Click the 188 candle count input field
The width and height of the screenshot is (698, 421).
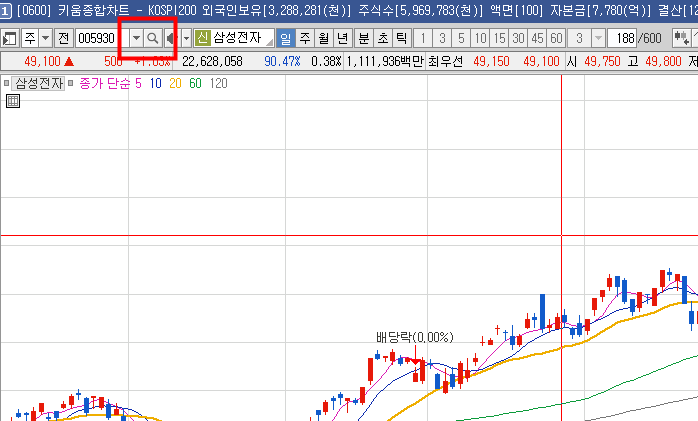click(622, 39)
